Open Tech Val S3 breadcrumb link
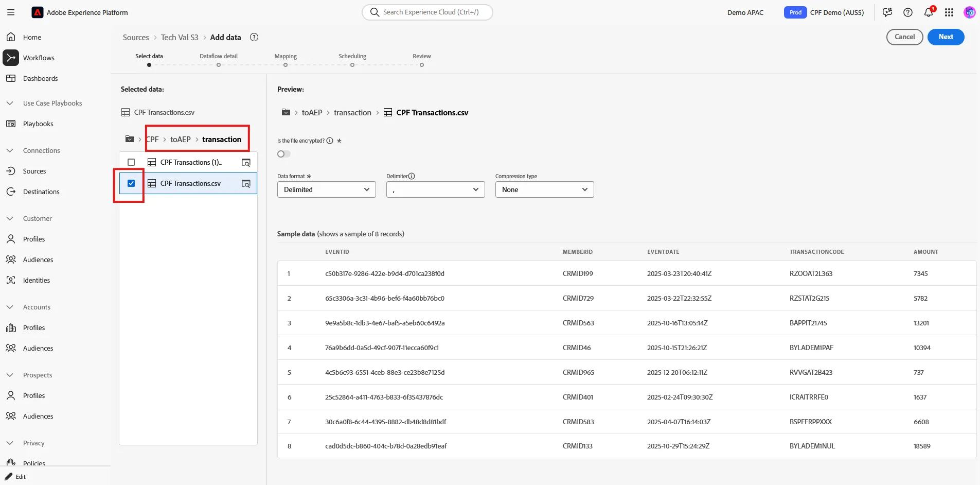Image resolution: width=980 pixels, height=485 pixels. coord(180,38)
